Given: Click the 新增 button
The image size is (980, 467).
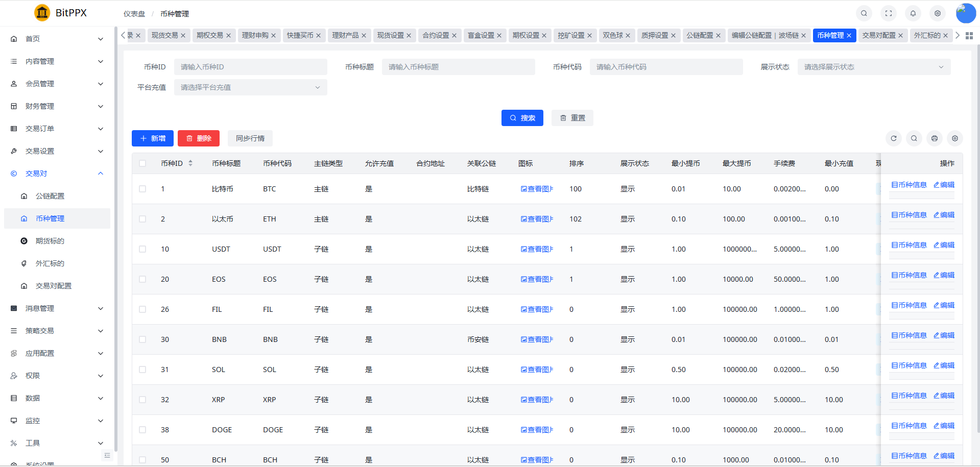Looking at the screenshot, I should (152, 138).
